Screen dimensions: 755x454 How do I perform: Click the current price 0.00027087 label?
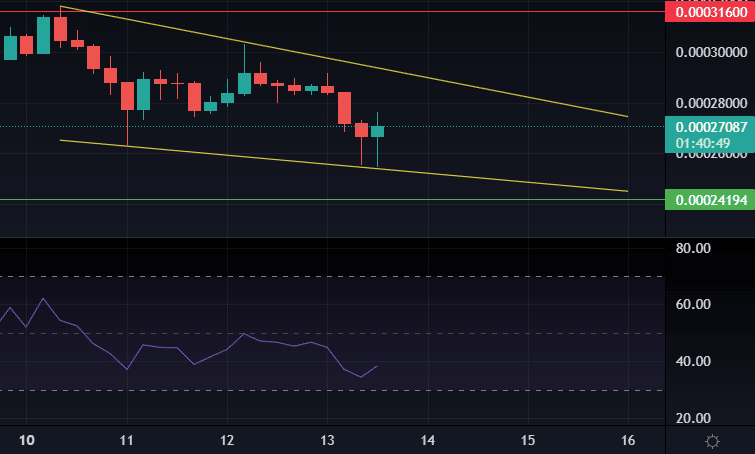pos(710,135)
